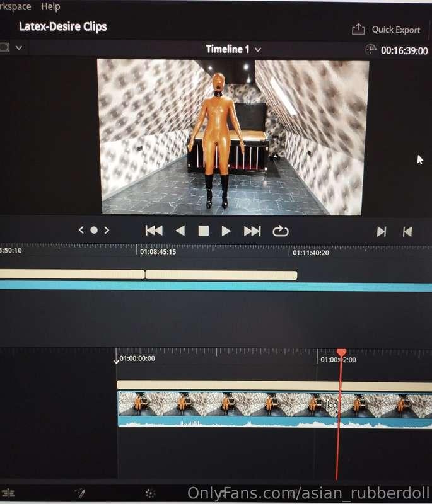Image resolution: width=432 pixels, height=504 pixels.
Task: Select the first beige clip in upper timeline
Action: click(x=72, y=274)
